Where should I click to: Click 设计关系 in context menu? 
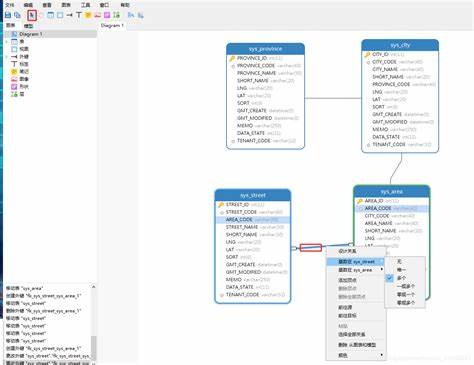[x=347, y=251]
